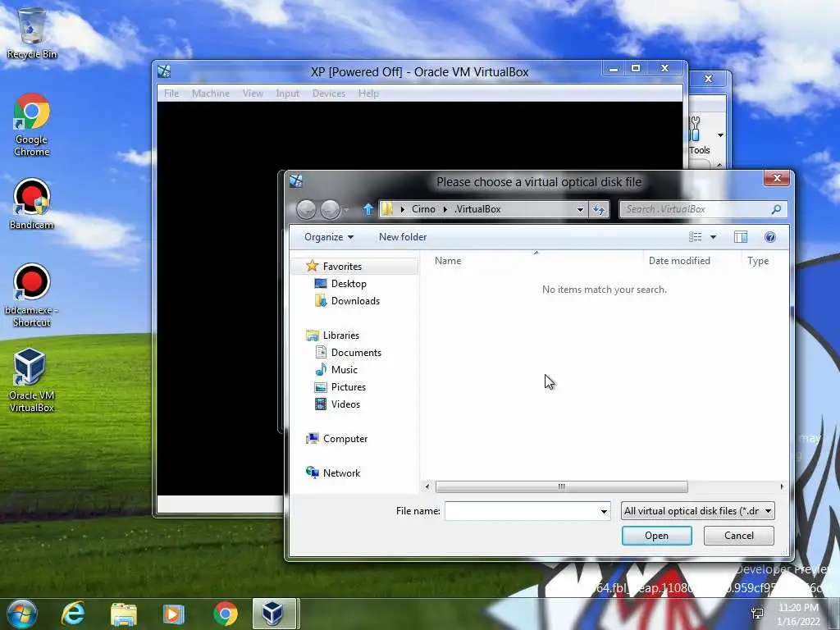Open the View menu in XP VM window
The image size is (840, 630).
[x=253, y=94]
